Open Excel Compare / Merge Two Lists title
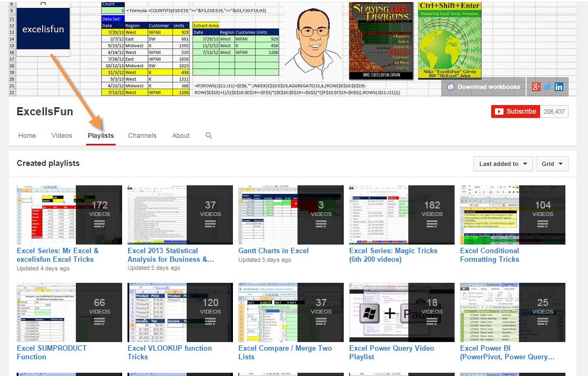This screenshot has height=376, width=588. coord(285,352)
